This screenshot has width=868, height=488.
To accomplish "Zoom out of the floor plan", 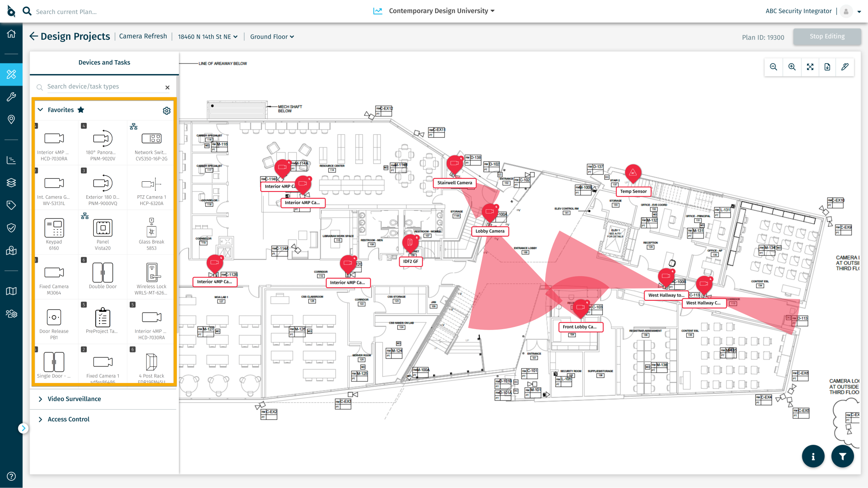I will pos(773,67).
